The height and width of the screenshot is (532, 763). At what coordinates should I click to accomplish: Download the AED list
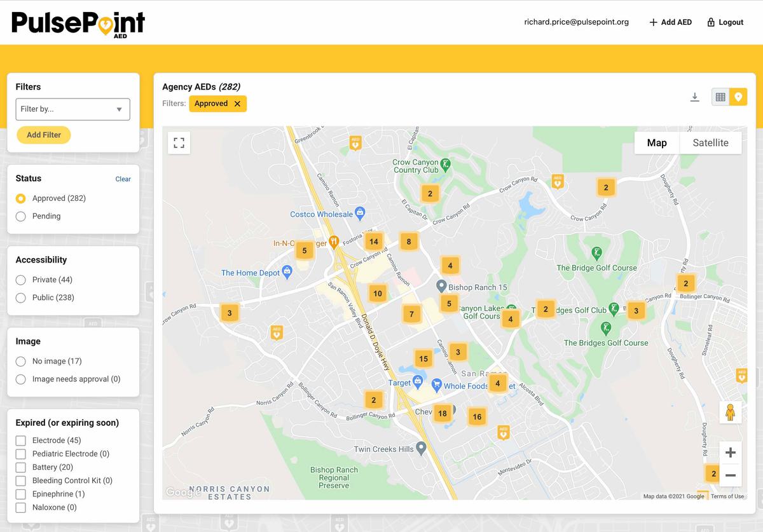pos(695,97)
